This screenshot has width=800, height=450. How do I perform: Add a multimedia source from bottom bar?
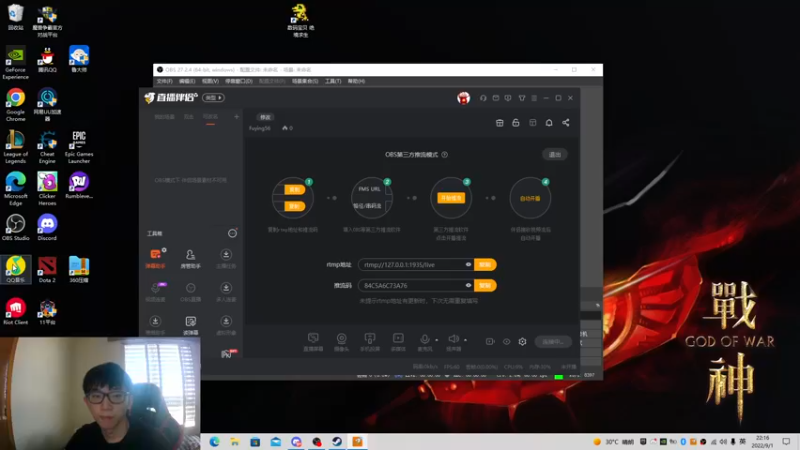pos(398,342)
